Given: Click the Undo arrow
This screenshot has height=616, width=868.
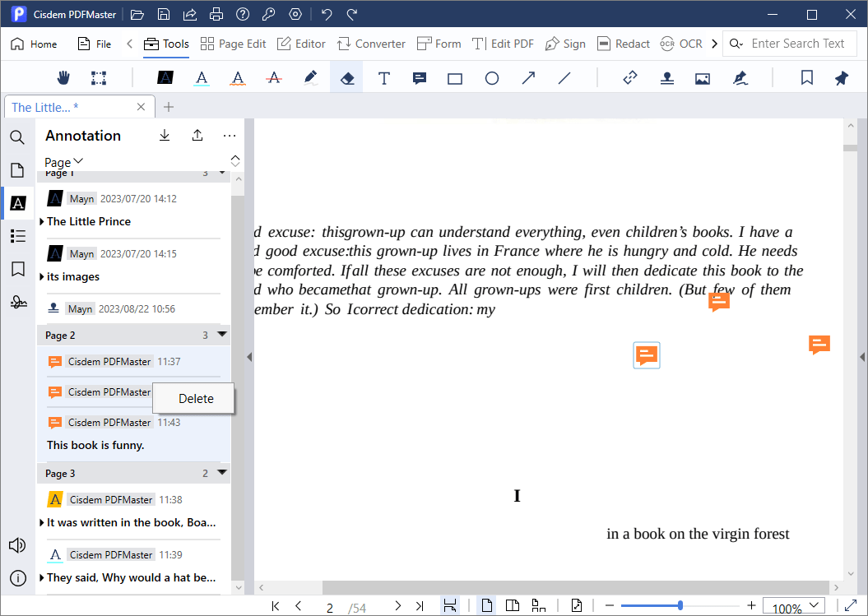Looking at the screenshot, I should 327,14.
